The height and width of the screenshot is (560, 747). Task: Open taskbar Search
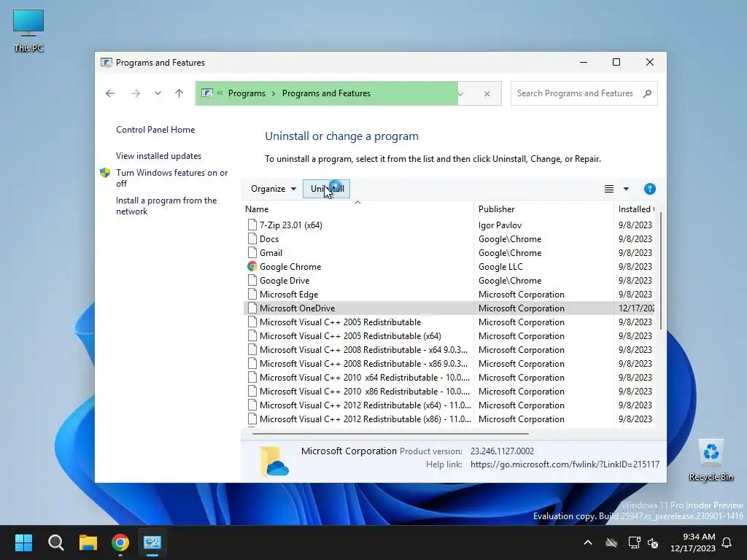coord(55,542)
